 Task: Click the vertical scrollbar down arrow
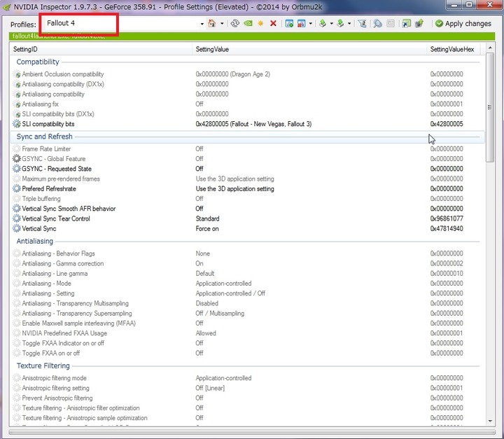pos(490,421)
